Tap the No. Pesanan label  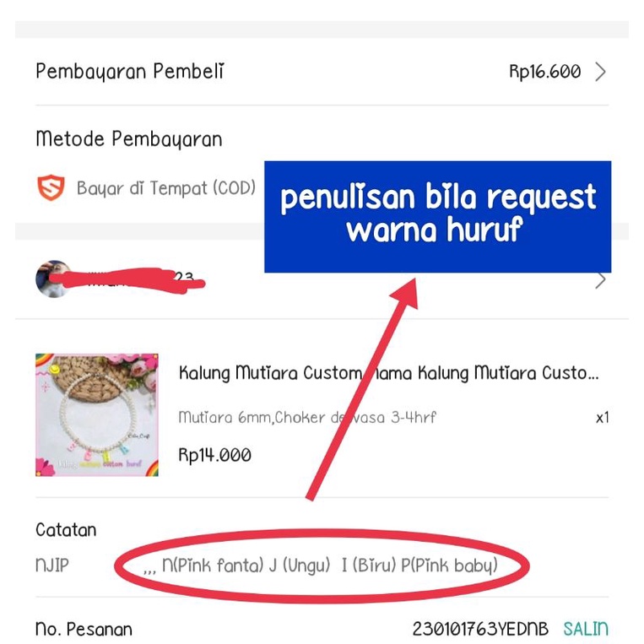pyautogui.click(x=84, y=629)
